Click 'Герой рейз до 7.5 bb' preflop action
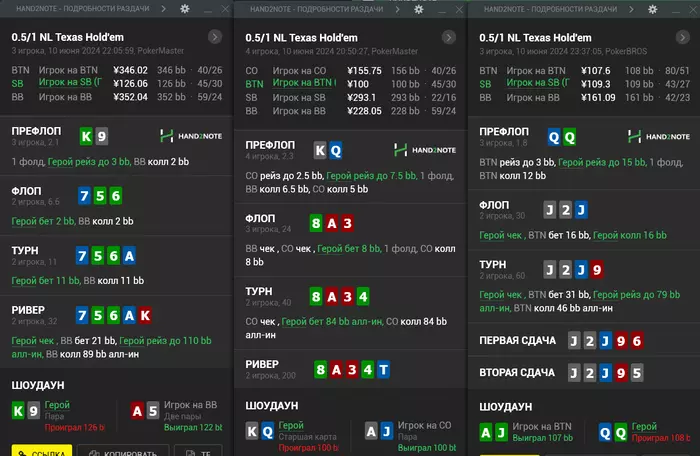700x456 pixels. click(372, 176)
